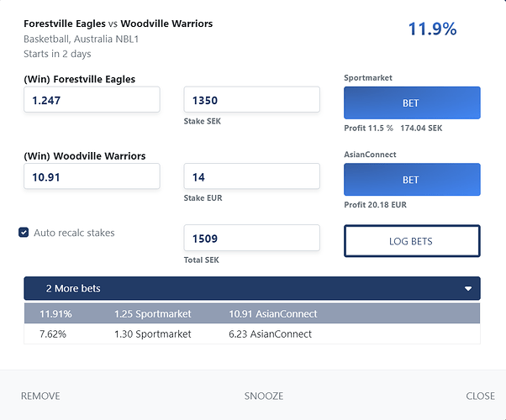506x420 pixels.
Task: Collapse the 2 More bets dropdown arrow
Action: point(468,289)
